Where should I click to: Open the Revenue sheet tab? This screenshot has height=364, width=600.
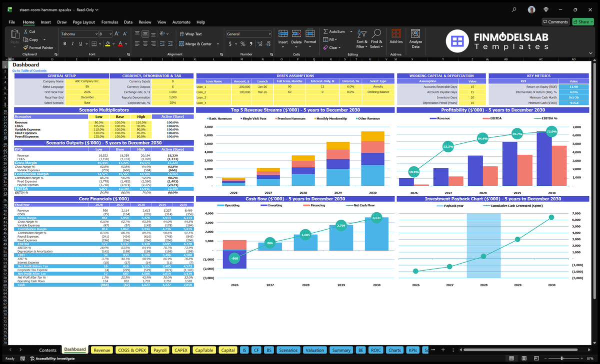[102, 350]
